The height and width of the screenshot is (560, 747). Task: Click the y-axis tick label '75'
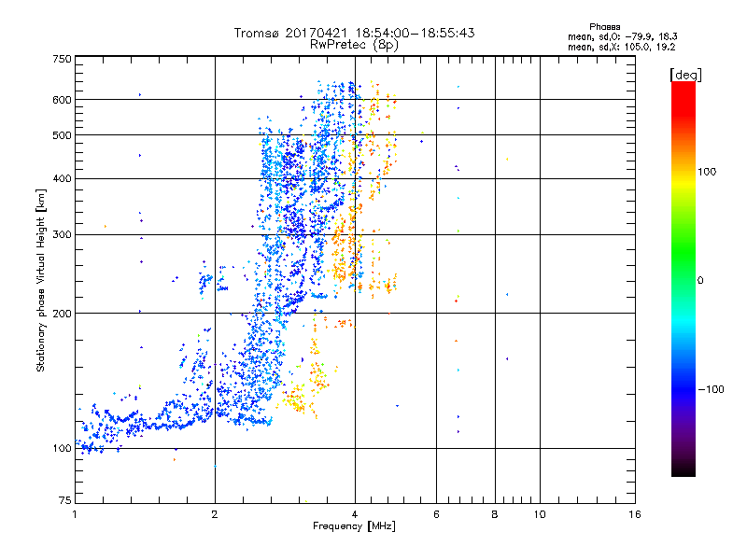65,500
